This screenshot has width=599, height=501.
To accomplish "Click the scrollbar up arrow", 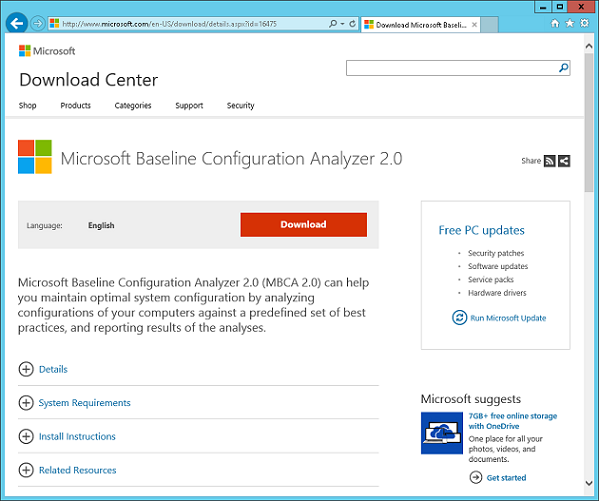I will coord(589,46).
